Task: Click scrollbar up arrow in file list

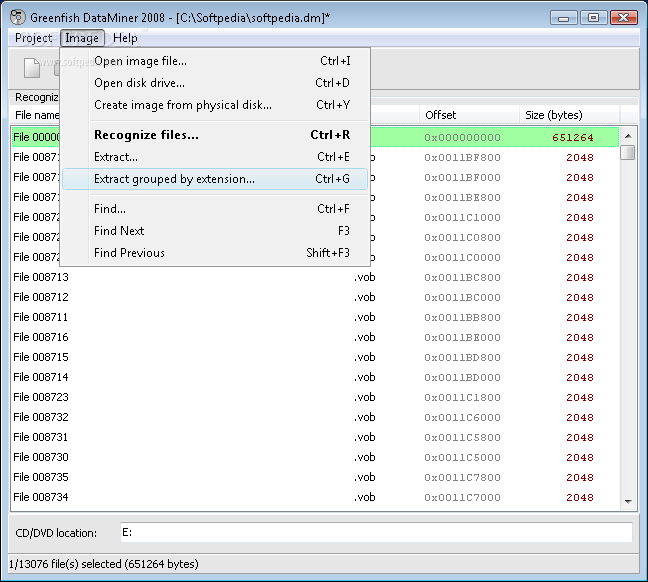Action: pyautogui.click(x=628, y=136)
